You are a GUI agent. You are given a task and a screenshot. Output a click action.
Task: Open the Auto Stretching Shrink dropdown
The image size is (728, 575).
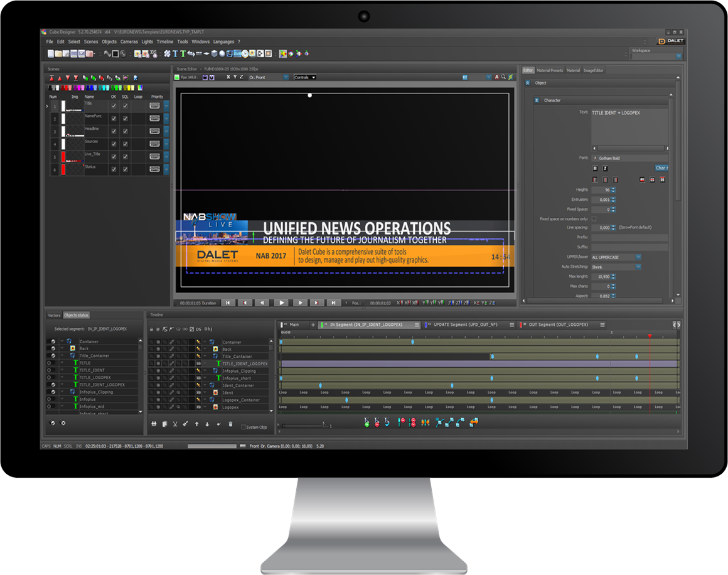[x=616, y=267]
